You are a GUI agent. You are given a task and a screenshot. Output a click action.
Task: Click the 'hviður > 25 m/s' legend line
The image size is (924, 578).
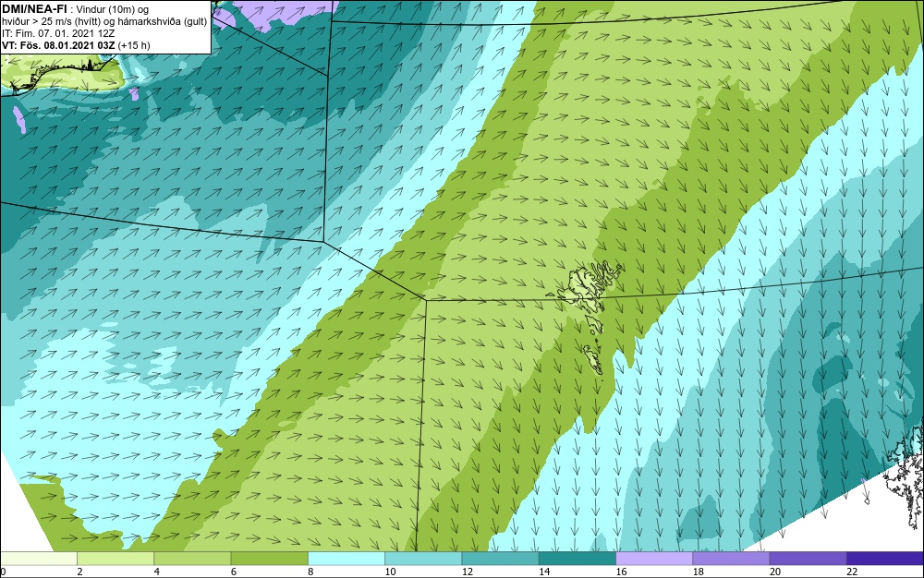coord(104,22)
